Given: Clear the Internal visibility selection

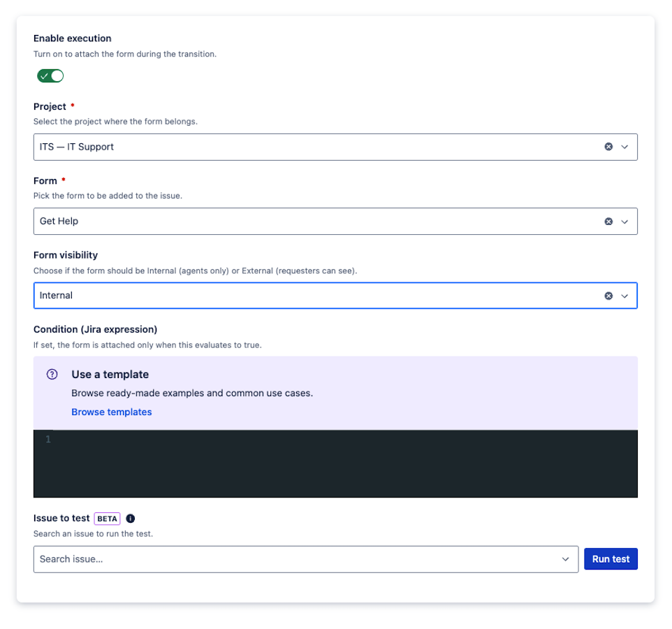Looking at the screenshot, I should [608, 296].
